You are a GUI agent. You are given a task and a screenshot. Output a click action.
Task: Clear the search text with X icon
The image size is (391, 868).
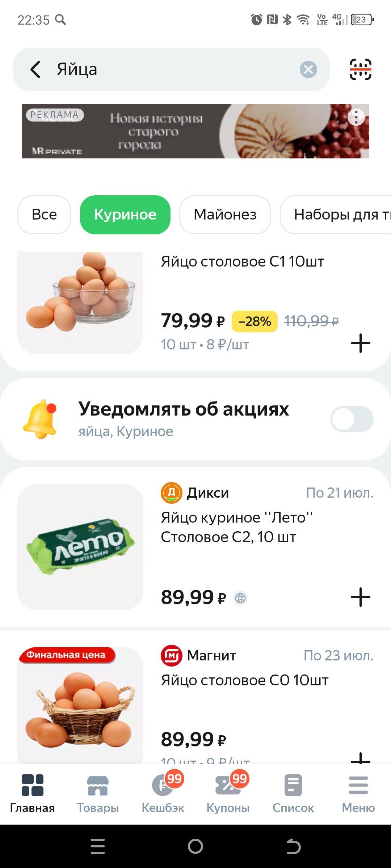pyautogui.click(x=308, y=69)
